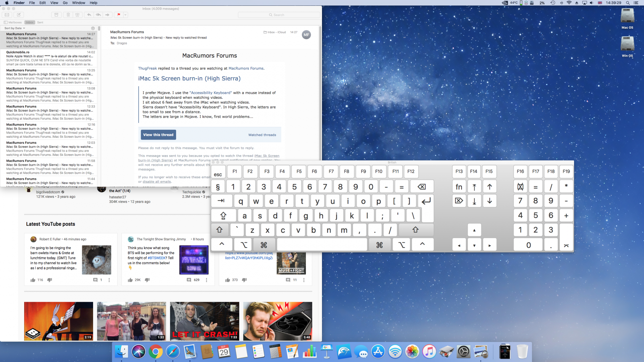Open the Watched threads link

click(262, 135)
